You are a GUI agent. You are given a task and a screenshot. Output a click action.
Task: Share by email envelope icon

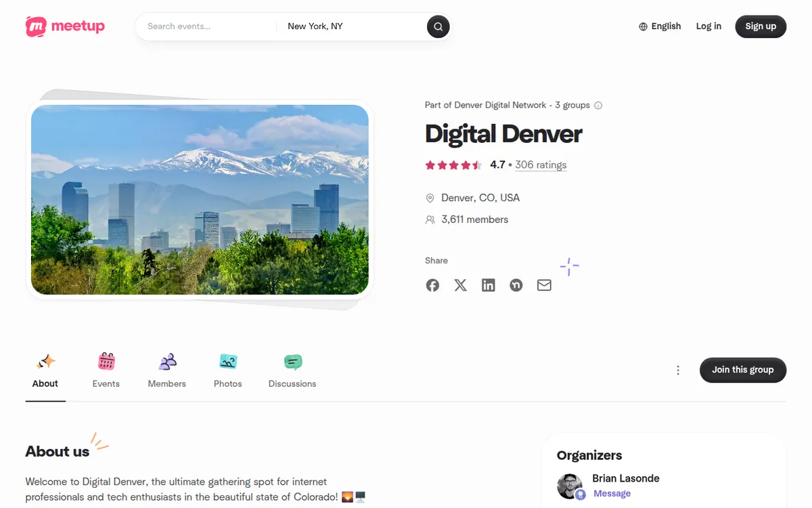coord(544,285)
